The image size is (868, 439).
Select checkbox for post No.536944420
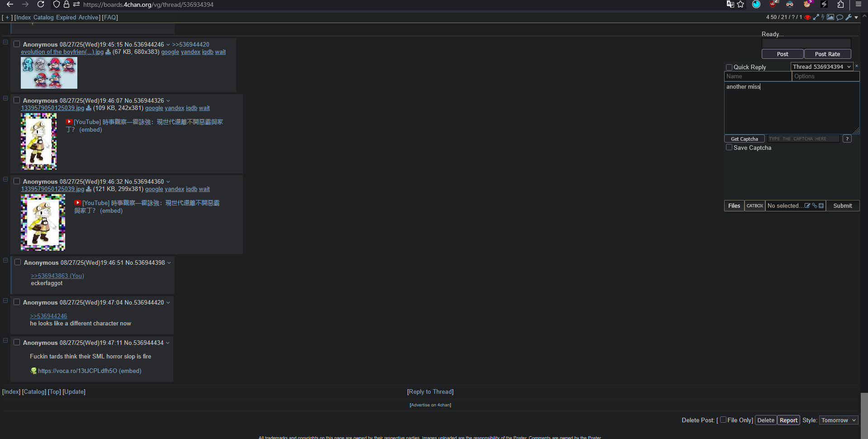[17, 302]
